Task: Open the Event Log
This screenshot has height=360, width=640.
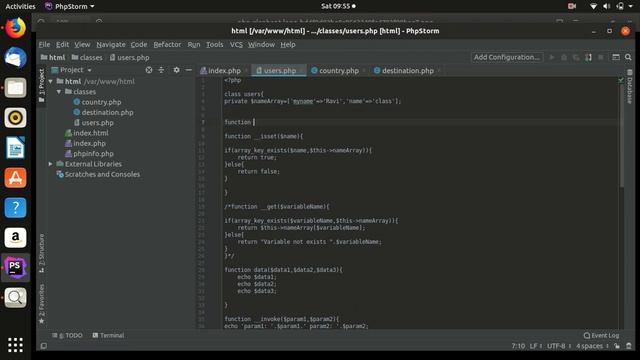Action: [601, 336]
